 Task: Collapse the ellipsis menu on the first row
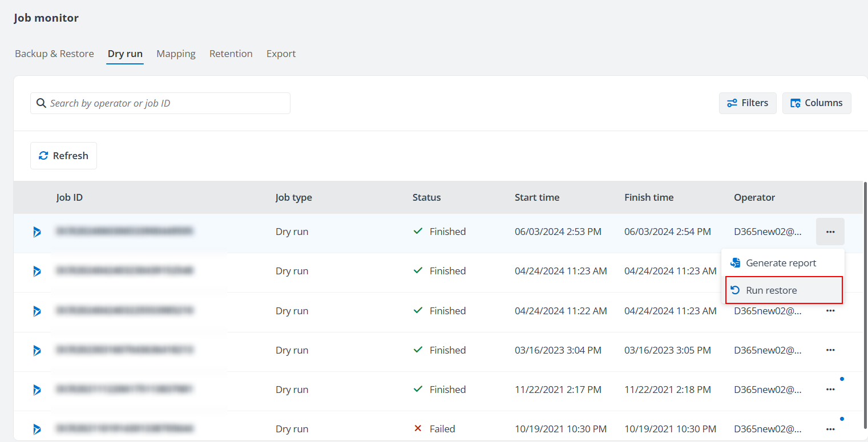(830, 232)
